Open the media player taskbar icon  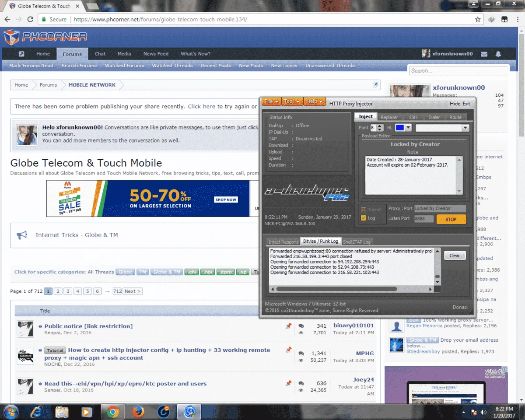click(87, 412)
